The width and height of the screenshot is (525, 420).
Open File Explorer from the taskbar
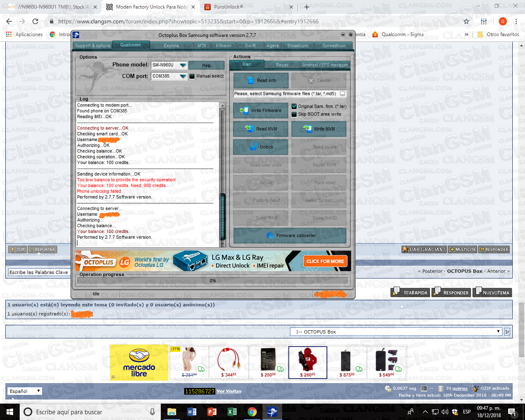(171, 412)
